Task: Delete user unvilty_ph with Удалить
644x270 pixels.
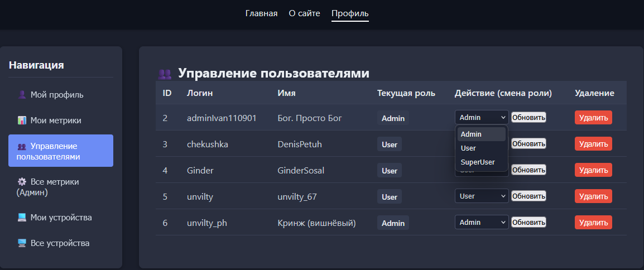Action: coord(593,223)
